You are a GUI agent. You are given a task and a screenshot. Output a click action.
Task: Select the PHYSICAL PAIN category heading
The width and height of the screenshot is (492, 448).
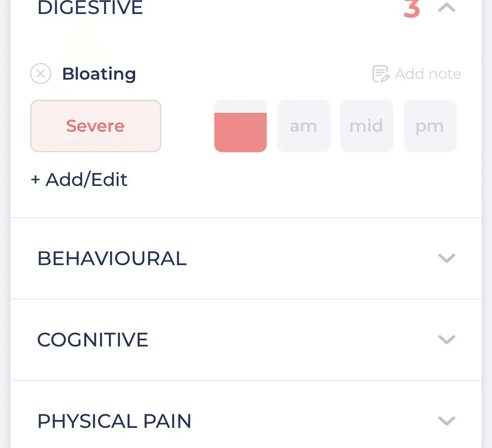[114, 421]
